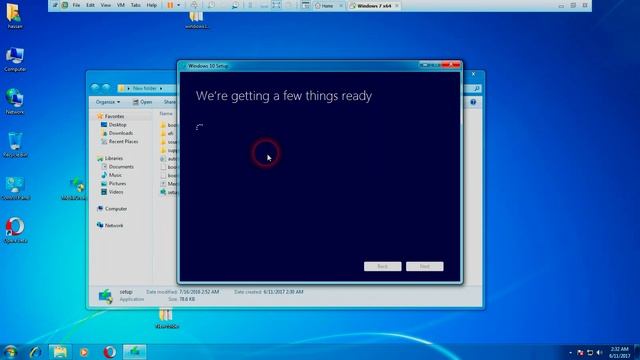Show hidden icons arrow in system tray

(x=570, y=352)
